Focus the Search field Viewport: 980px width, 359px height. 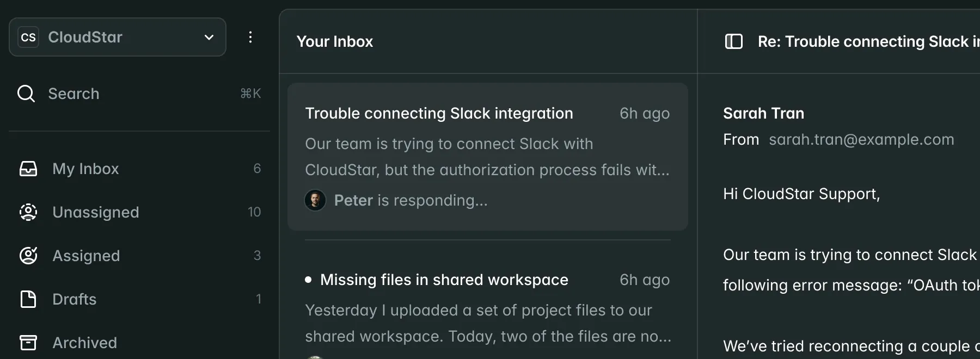pos(136,94)
